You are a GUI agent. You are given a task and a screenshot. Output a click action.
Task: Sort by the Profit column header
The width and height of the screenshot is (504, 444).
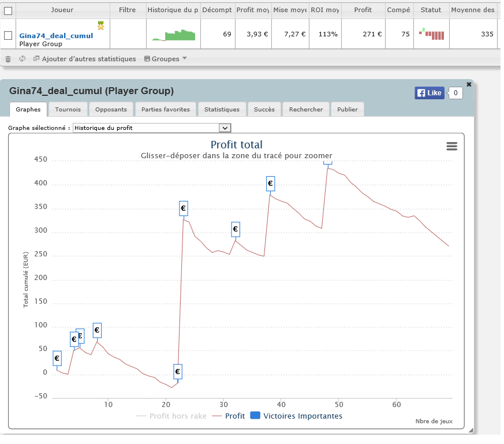pos(363,10)
